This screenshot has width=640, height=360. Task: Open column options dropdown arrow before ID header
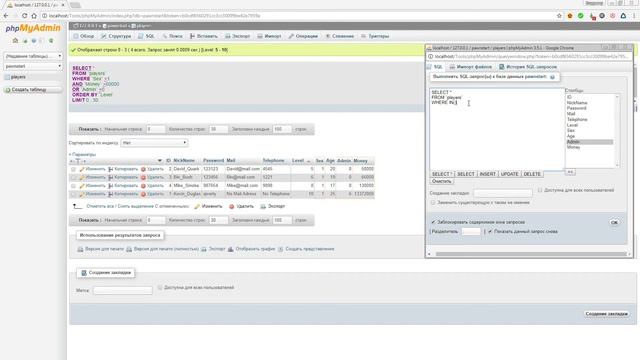[x=160, y=161]
